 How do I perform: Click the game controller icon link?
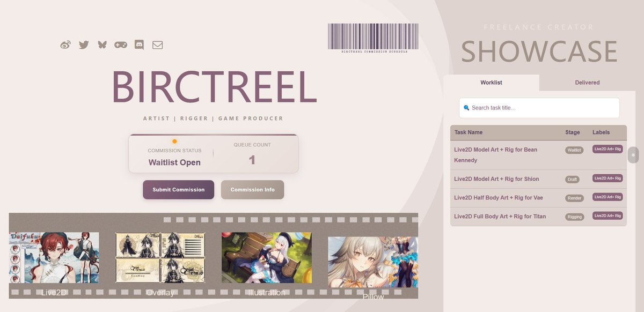[121, 45]
